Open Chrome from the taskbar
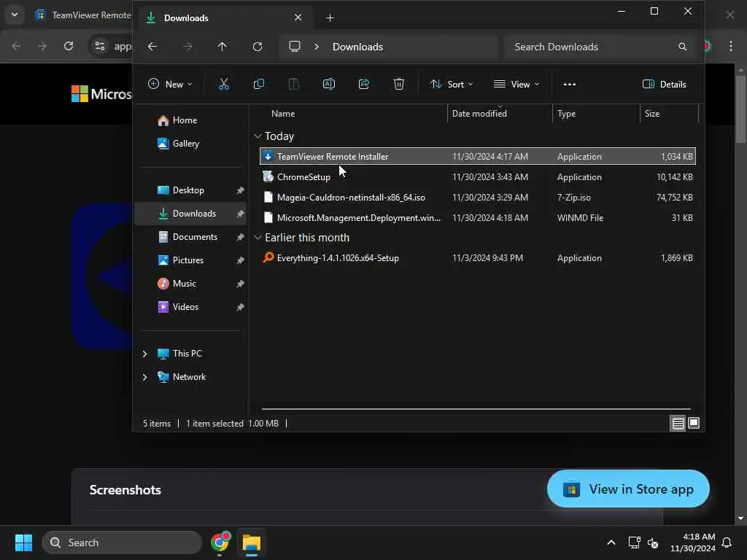The height and width of the screenshot is (560, 747). coord(220,542)
